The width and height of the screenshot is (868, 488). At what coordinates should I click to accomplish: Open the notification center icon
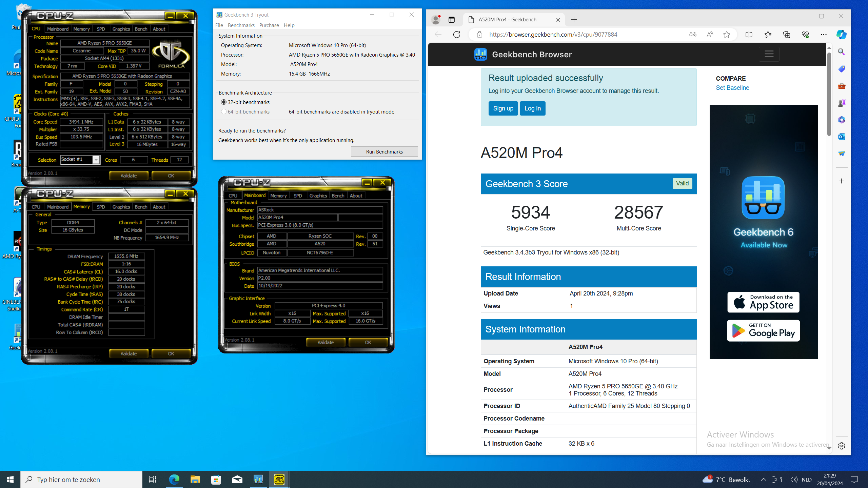click(x=854, y=480)
